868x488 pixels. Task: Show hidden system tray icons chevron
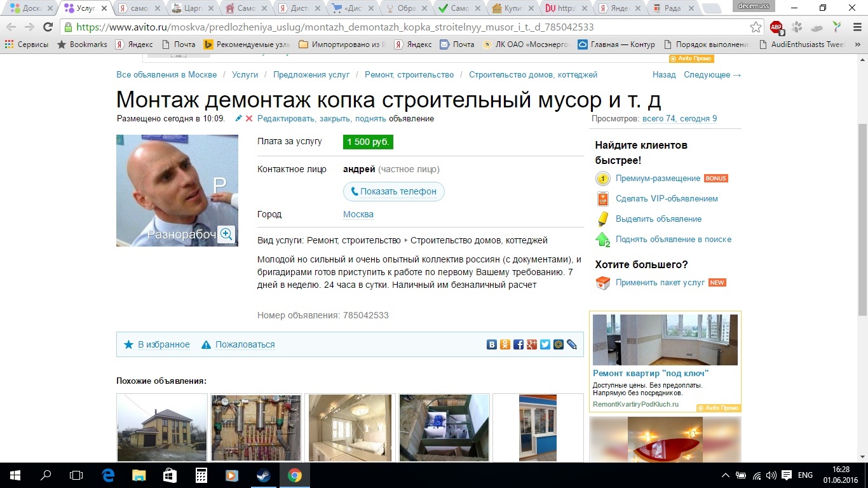pyautogui.click(x=726, y=475)
